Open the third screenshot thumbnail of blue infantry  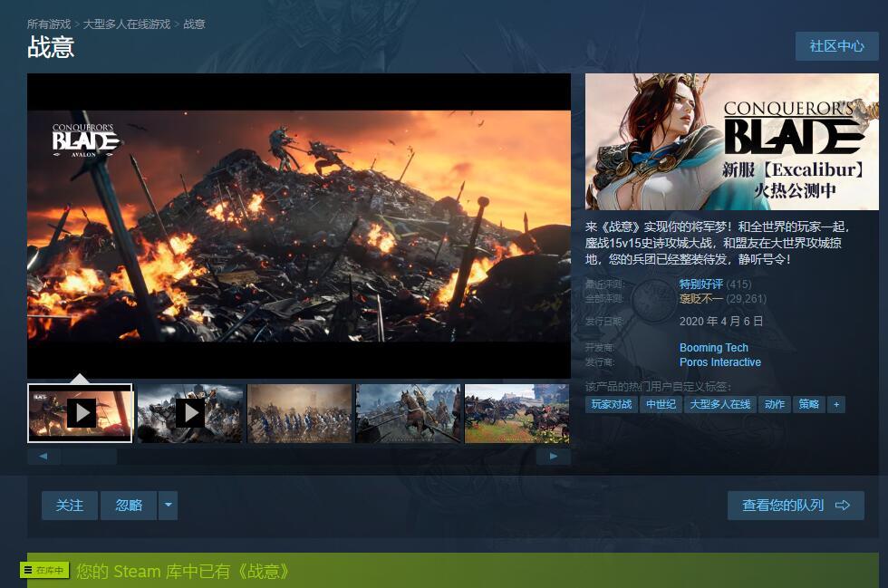point(300,413)
